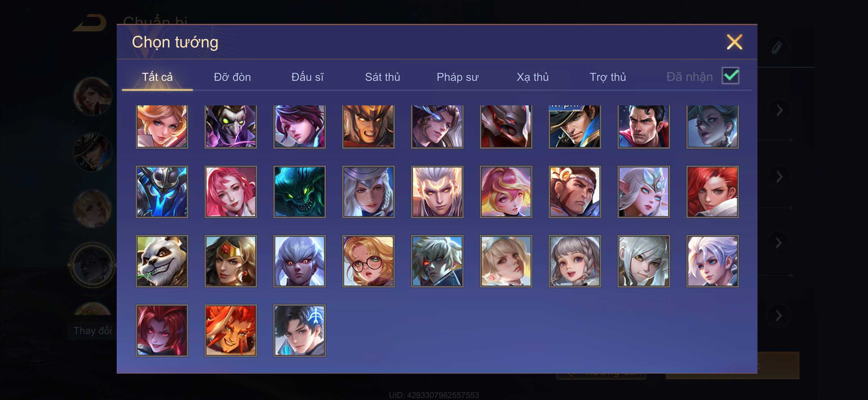Pick the black-haired boy with blue emblem
The width and height of the screenshot is (868, 400).
[x=299, y=330]
